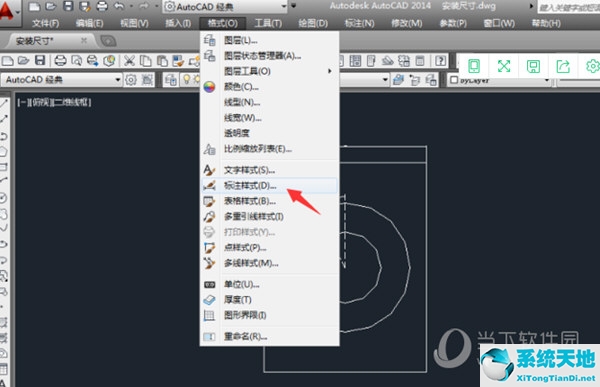The image size is (600, 387).
Task: Choose 线型(N)... from the menu
Action: click(269, 102)
